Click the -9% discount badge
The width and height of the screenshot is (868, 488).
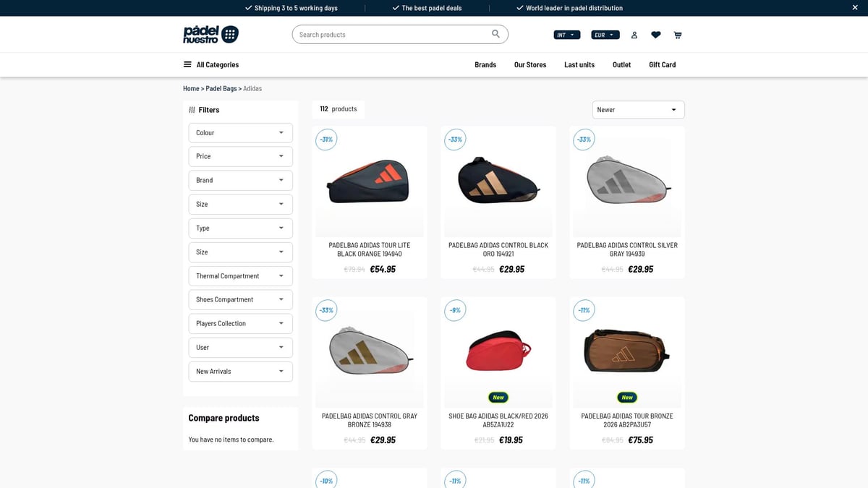455,310
